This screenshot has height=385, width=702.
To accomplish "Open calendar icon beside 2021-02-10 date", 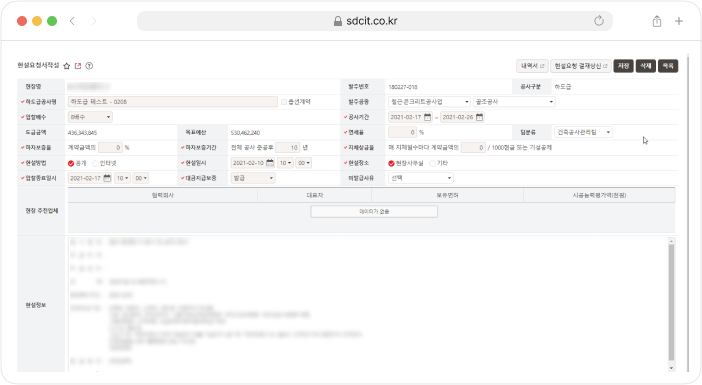I will click(x=270, y=163).
